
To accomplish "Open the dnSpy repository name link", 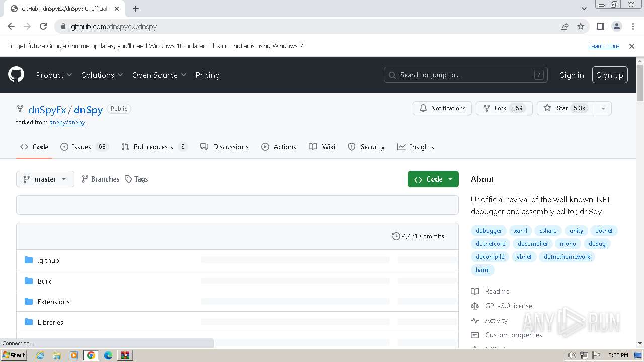I will click(88, 109).
